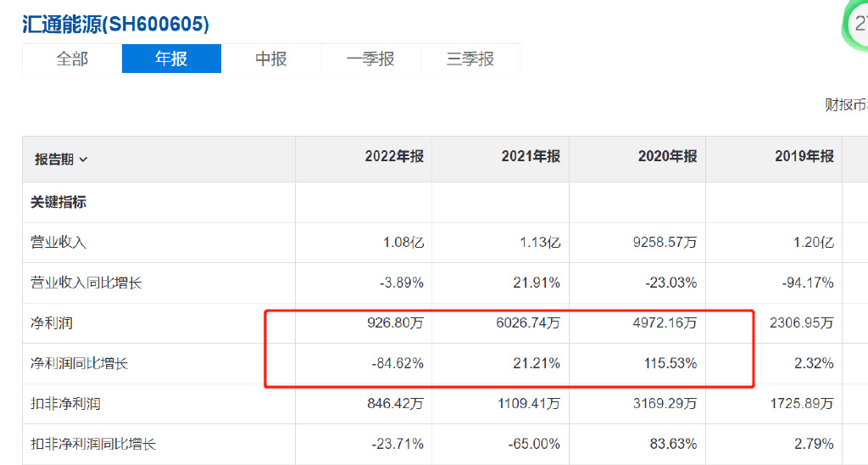Click the 926.80万 net profit cell

point(394,322)
